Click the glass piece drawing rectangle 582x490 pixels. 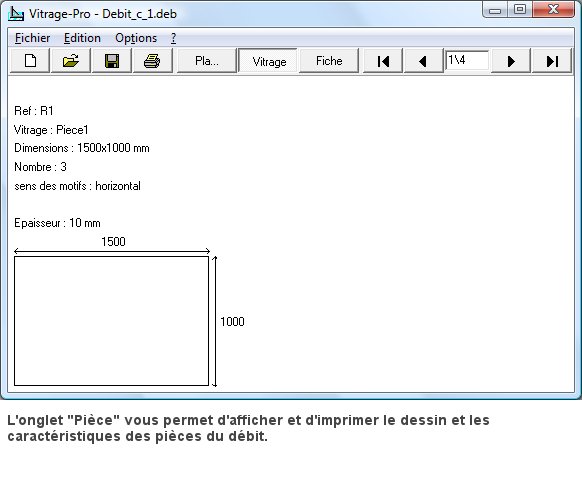(x=111, y=321)
